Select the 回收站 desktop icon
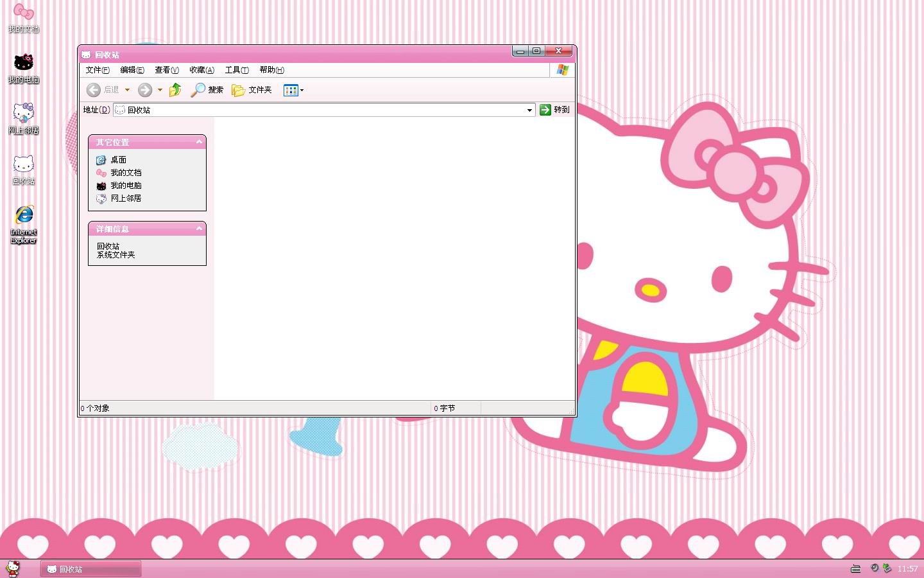924x578 pixels. [x=24, y=170]
